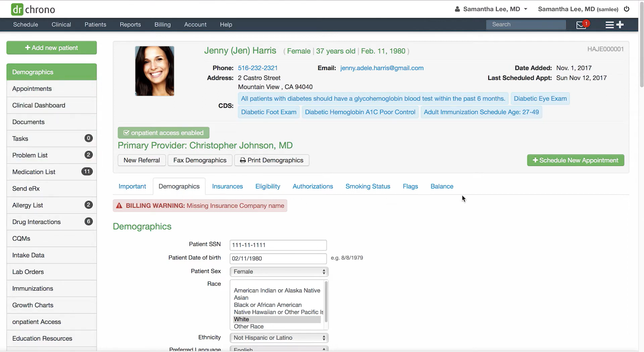The width and height of the screenshot is (644, 352).
Task: Open the hamburger plus quick-add menu icon
Action: (x=614, y=25)
